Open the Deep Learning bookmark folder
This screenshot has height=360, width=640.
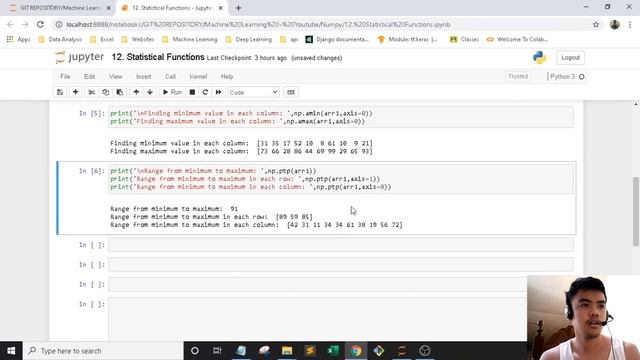coord(249,39)
